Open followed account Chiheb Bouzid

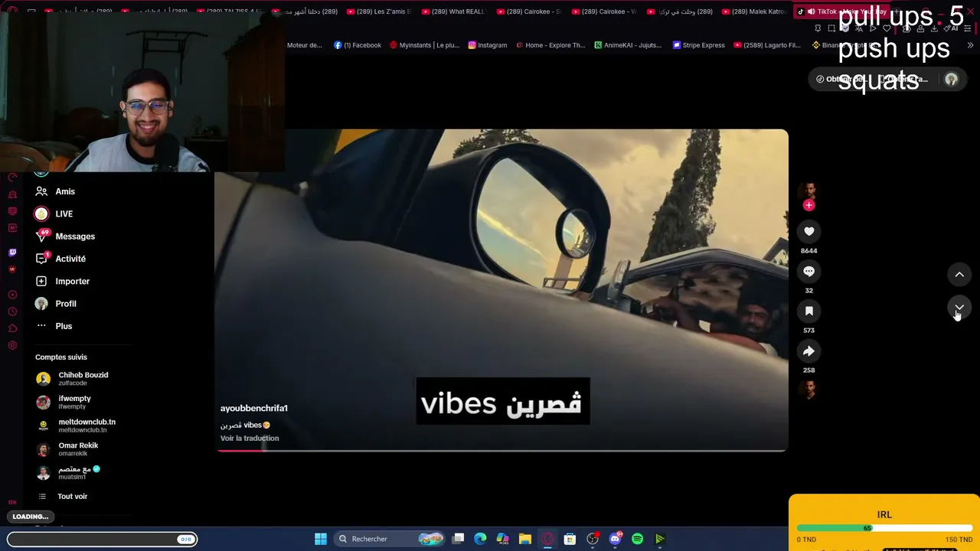83,379
